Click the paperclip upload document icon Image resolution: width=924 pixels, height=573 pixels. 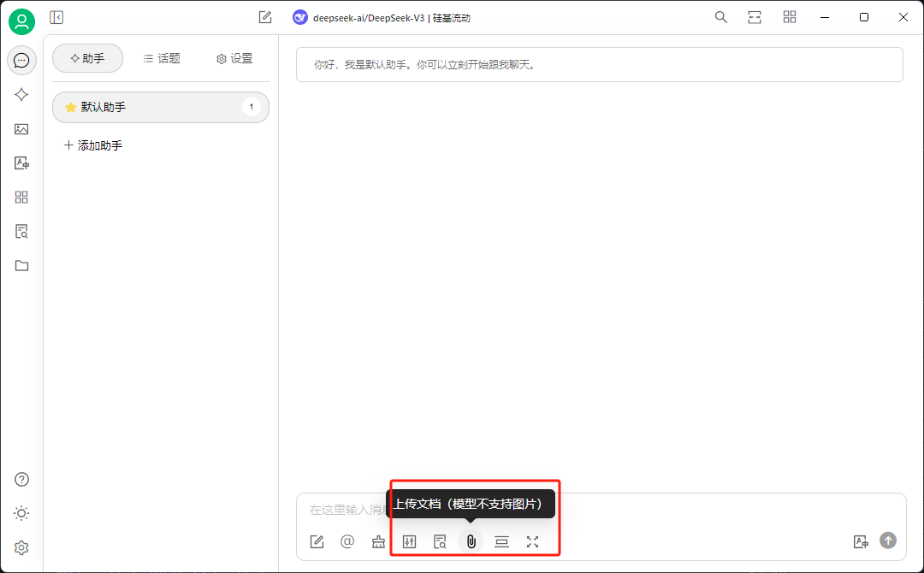pos(471,541)
